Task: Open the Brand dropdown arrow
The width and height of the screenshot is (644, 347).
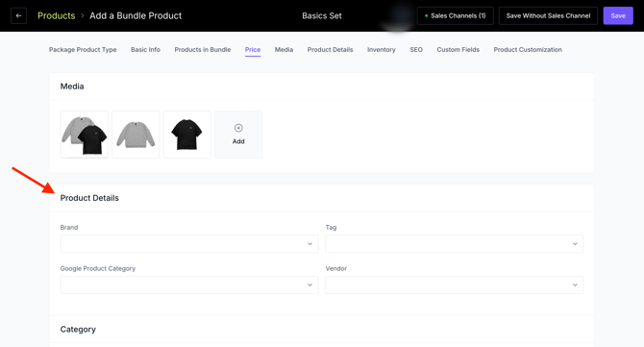Action: [310, 244]
